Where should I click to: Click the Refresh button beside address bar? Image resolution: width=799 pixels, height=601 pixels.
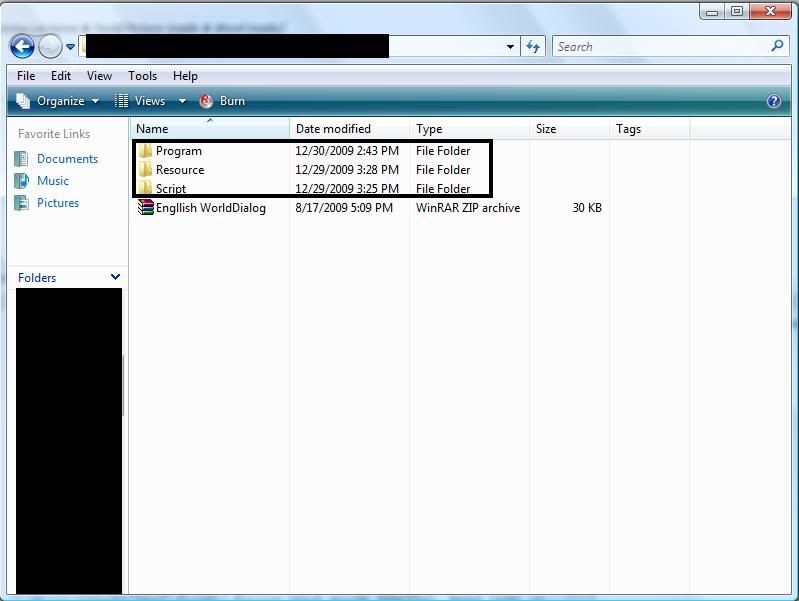tap(534, 46)
